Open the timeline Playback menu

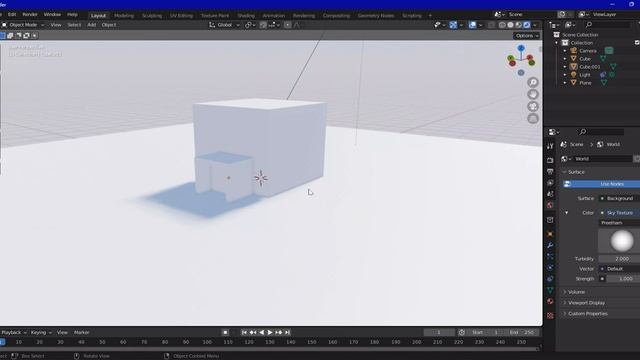(x=13, y=332)
